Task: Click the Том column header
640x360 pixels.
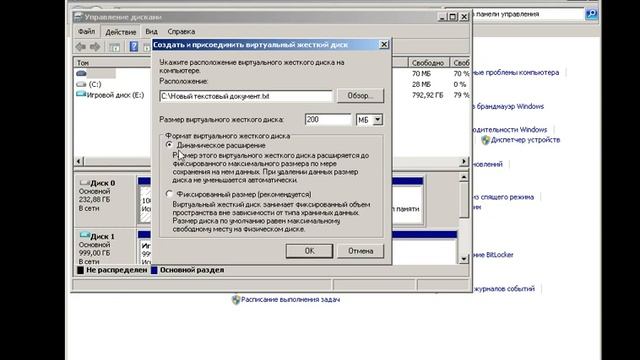Action: [112, 63]
